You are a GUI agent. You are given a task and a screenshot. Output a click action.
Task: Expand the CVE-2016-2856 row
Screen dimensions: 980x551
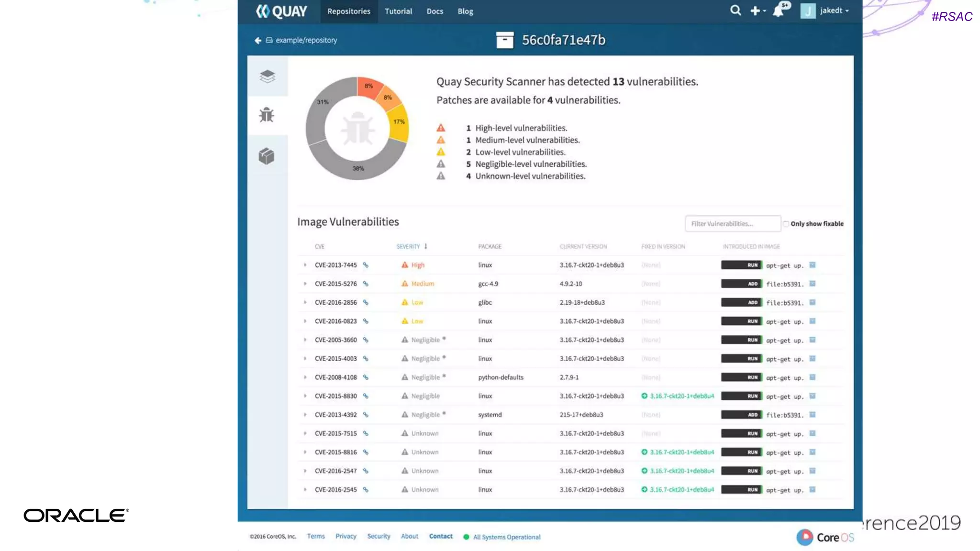[305, 302]
